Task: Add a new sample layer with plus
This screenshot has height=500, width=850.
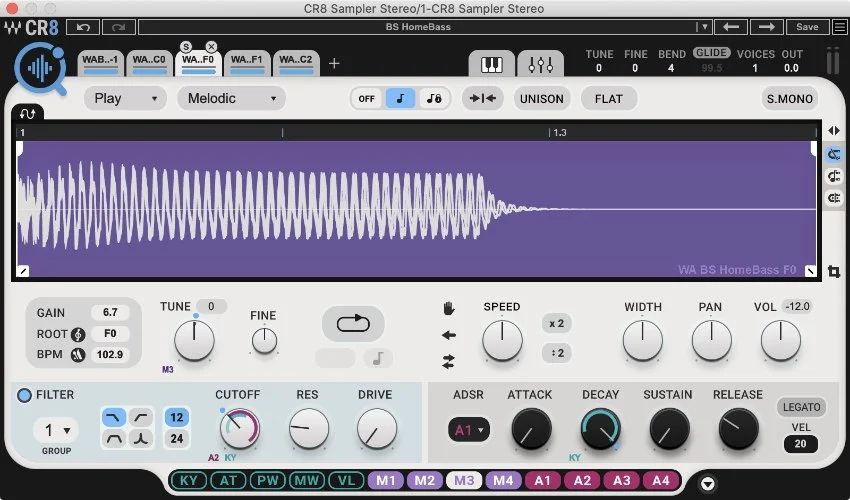Action: click(334, 63)
